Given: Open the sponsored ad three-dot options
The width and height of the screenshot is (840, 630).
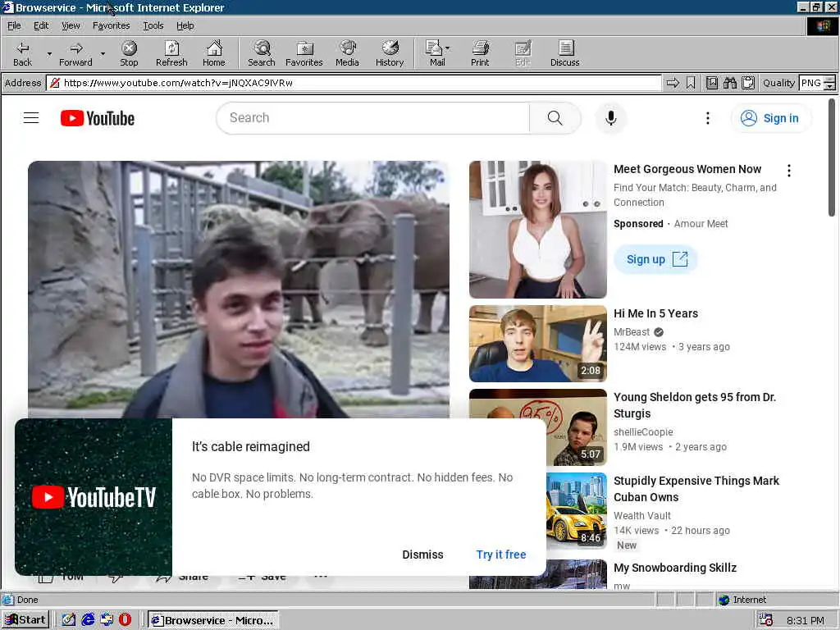Looking at the screenshot, I should (x=788, y=171).
